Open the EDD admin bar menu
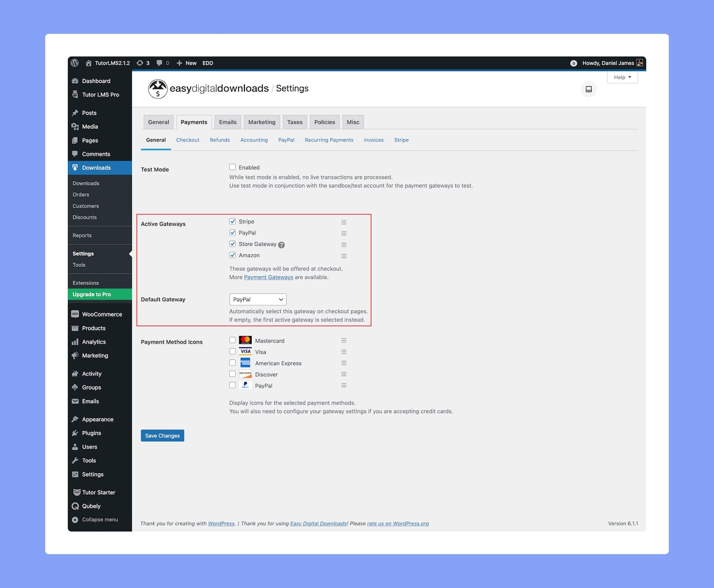This screenshot has width=714, height=588. click(208, 63)
